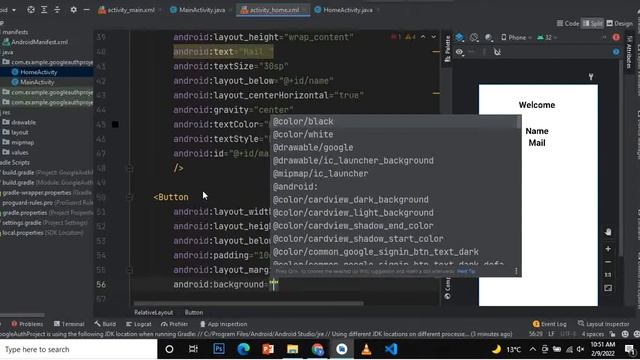Click the blue help icon in design toolbar
640x360 pixels.
point(616,52)
